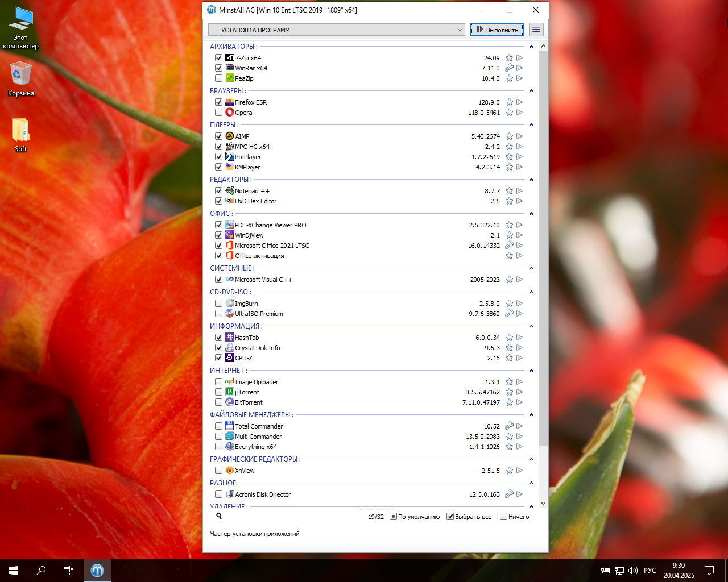Screen dimensions: 728x582
Task: Click the star icon in the PotPlayer row
Action: coord(509,157)
